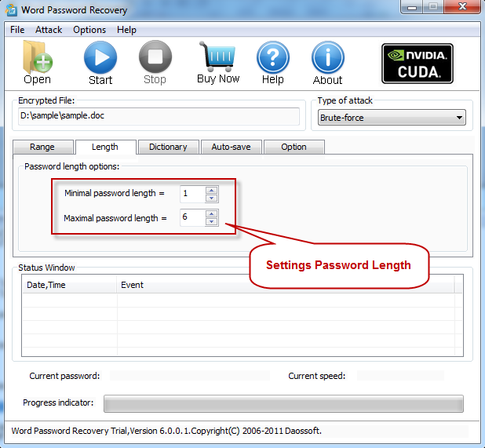
Task: Decrease minimal password length
Action: [212, 198]
